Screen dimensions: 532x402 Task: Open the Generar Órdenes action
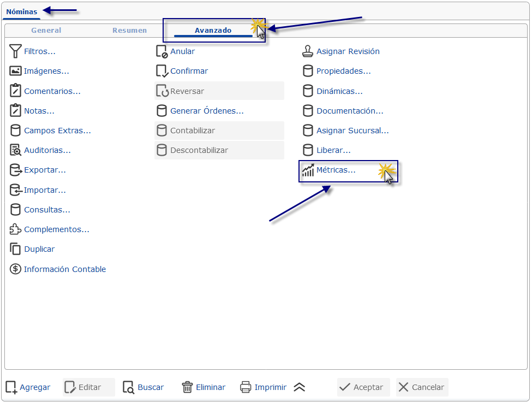(207, 111)
